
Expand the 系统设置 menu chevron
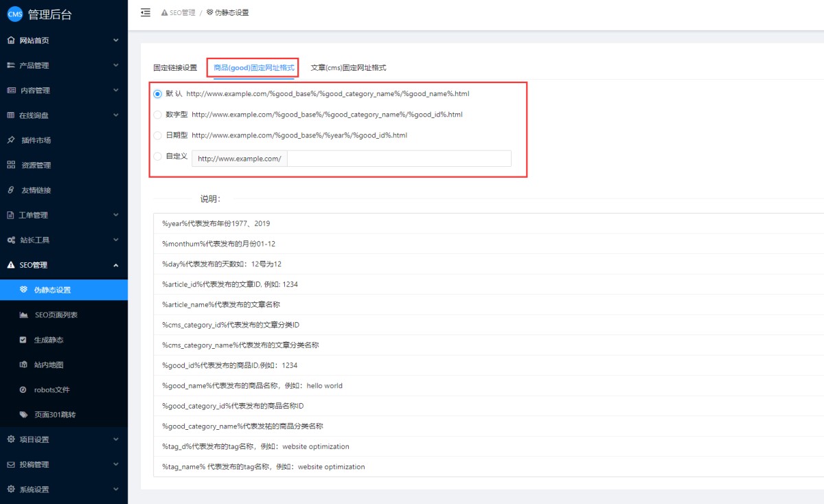coord(116,490)
